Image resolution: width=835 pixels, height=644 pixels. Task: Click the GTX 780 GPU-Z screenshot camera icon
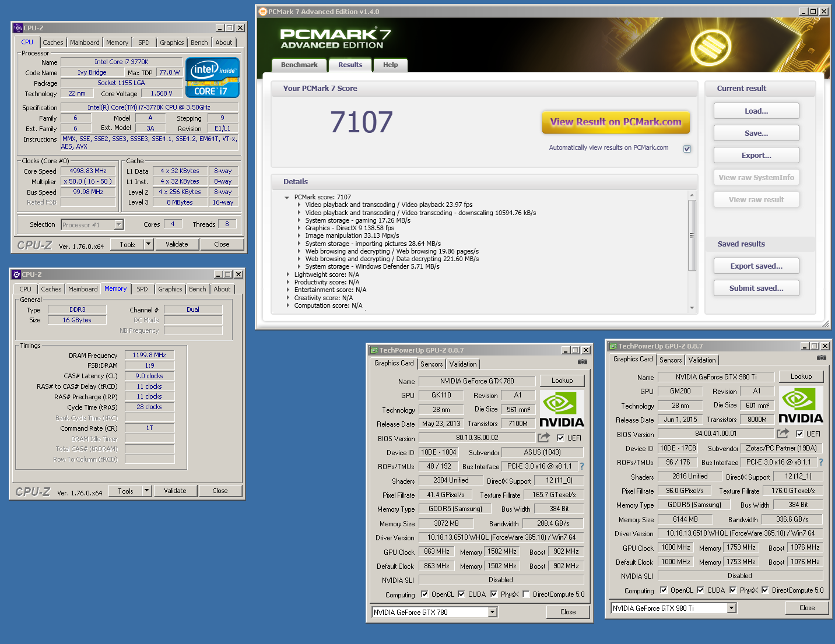pyautogui.click(x=582, y=362)
